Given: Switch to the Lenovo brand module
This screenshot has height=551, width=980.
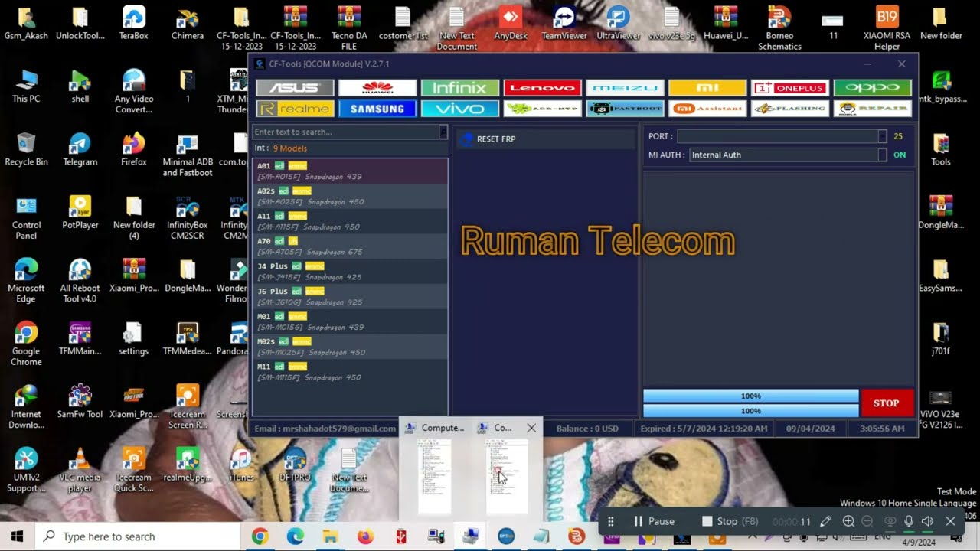Looking at the screenshot, I should 543,88.
